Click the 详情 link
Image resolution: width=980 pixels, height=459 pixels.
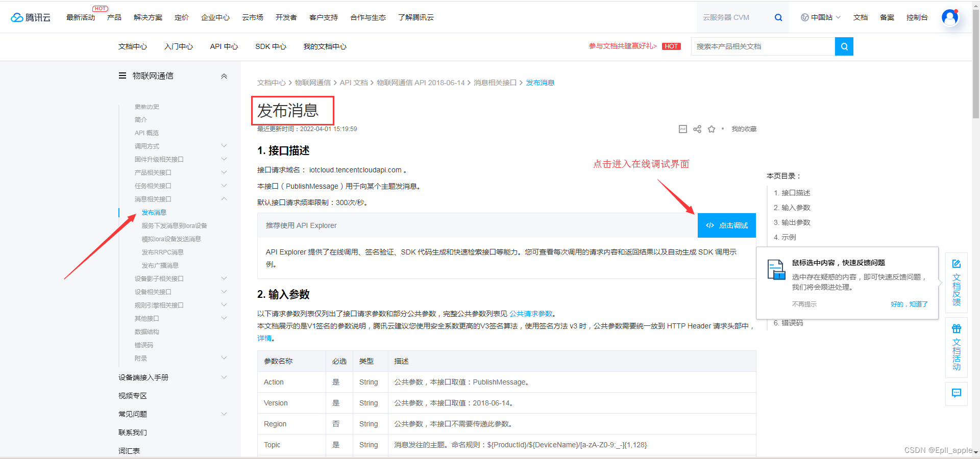(x=264, y=338)
